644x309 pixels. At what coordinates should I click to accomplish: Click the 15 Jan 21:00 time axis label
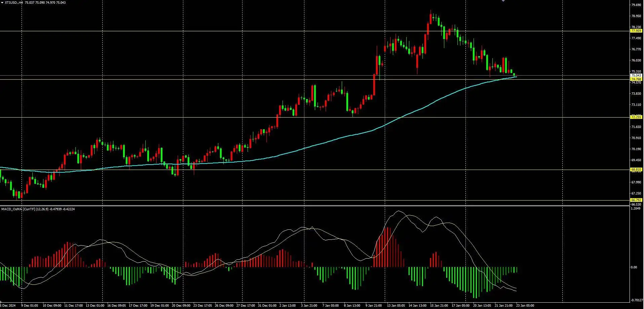coord(439,306)
